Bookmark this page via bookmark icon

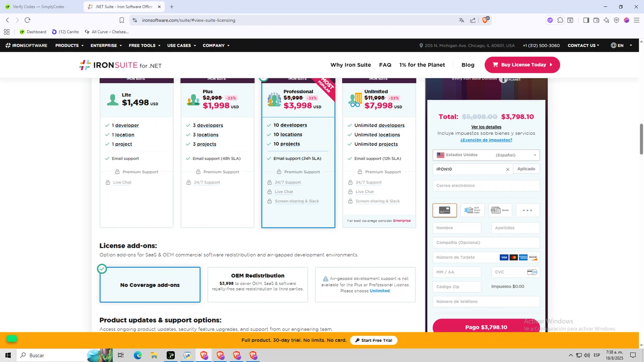(x=122, y=20)
